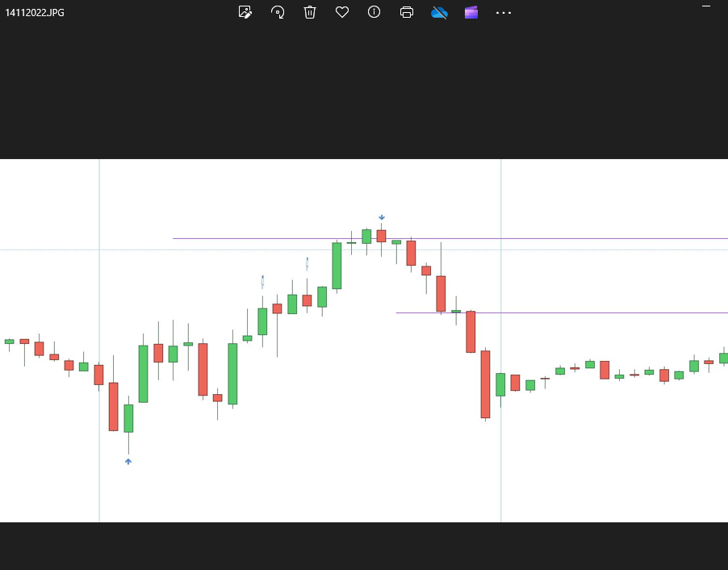Open the Clipchamp video editor icon
The image size is (728, 570).
pyautogui.click(x=471, y=12)
